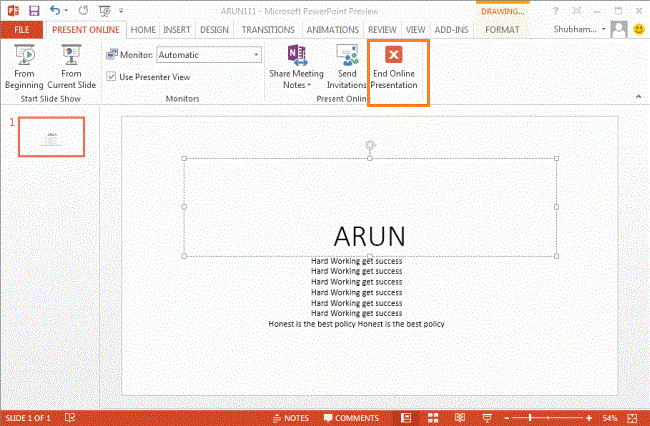Click the zoom in plus button

tap(589, 418)
